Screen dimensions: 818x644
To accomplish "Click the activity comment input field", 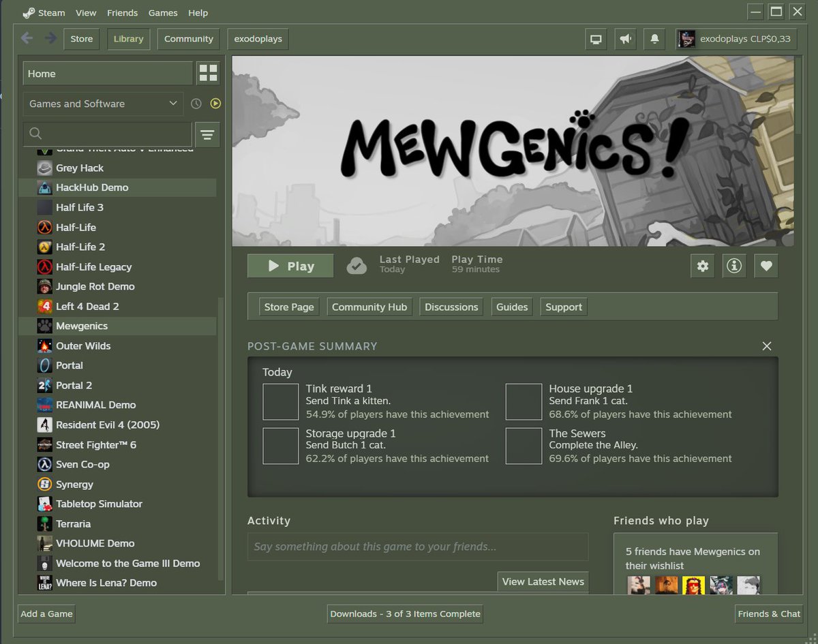I will point(418,547).
